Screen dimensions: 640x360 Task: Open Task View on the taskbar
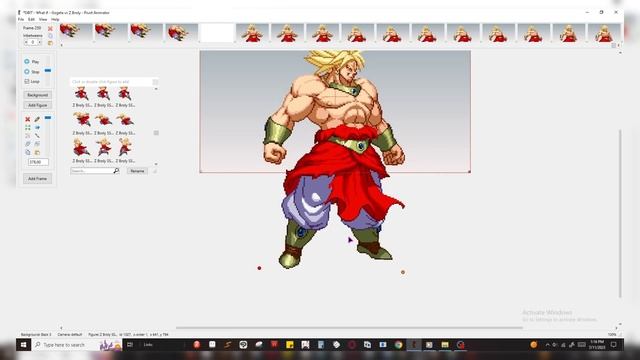pos(130,345)
